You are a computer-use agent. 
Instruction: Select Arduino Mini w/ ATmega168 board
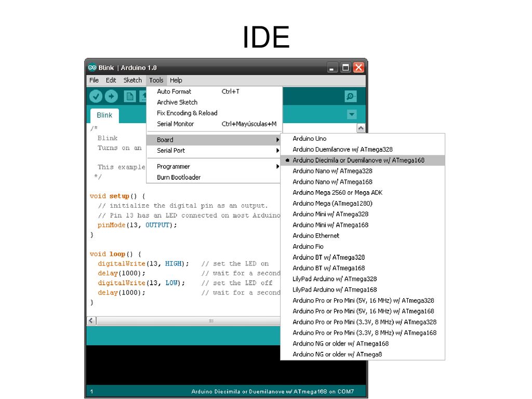(363, 225)
